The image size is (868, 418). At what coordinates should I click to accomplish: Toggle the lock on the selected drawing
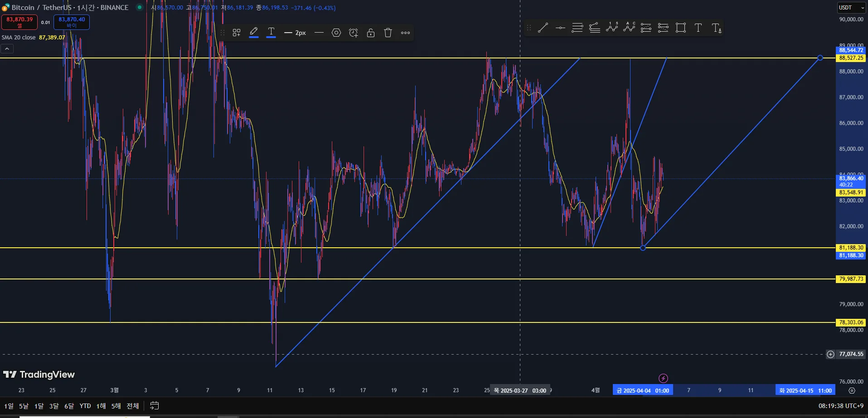coord(371,33)
